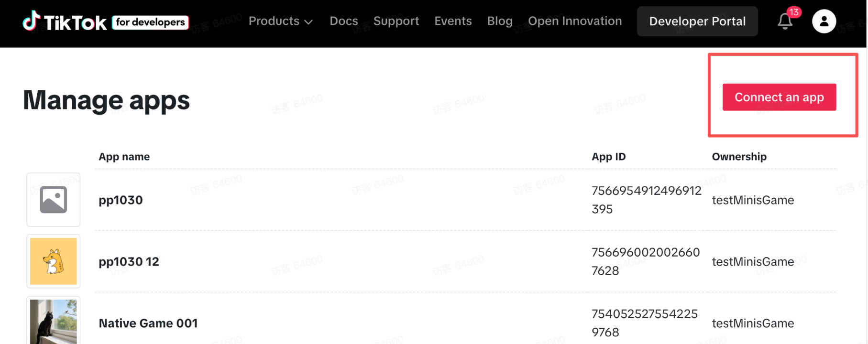Open the pp1030 app entry
The width and height of the screenshot is (868, 344).
pos(121,200)
